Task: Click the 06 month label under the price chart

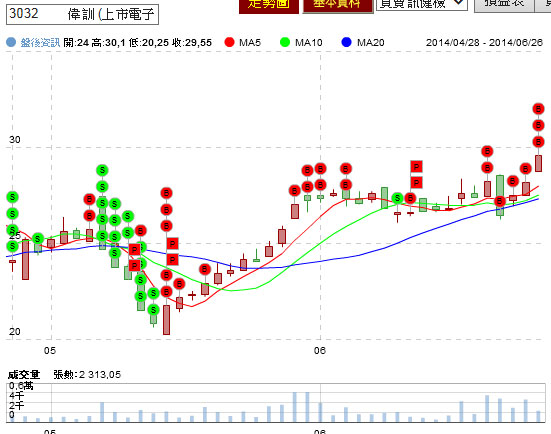Action: pos(320,350)
